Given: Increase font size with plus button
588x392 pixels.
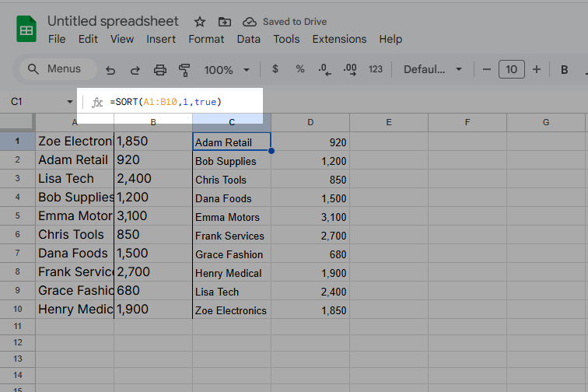Looking at the screenshot, I should click(x=536, y=69).
